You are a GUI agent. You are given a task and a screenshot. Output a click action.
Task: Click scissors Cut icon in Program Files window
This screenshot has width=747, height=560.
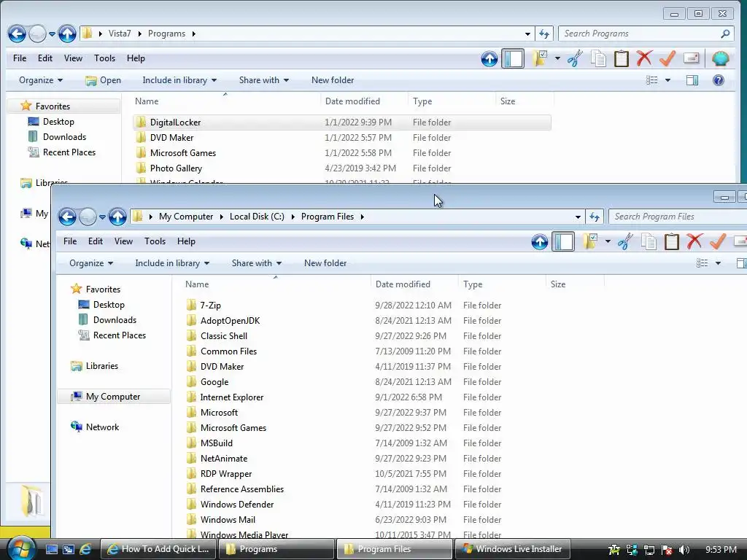tap(625, 241)
